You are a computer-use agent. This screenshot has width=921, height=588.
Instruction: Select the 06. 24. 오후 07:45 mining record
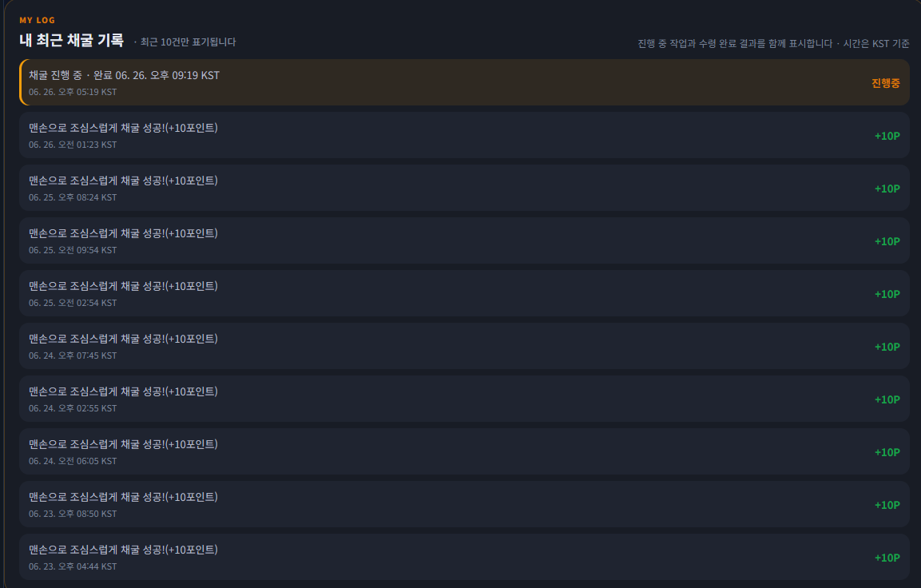pos(464,346)
